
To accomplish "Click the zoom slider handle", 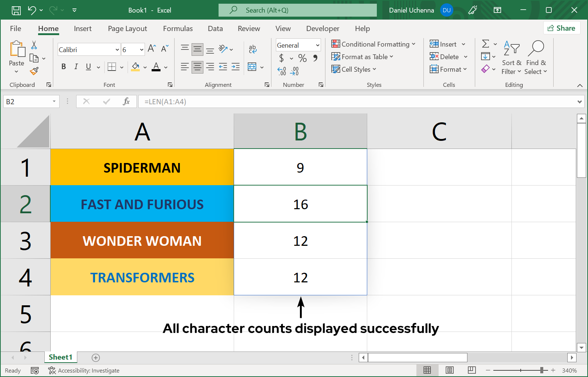I will click(x=542, y=370).
